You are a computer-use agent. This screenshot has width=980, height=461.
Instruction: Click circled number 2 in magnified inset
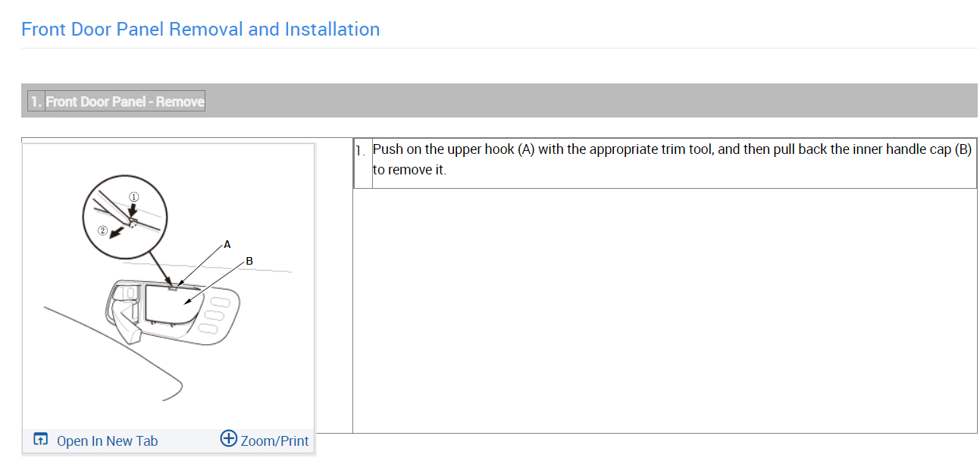(103, 230)
